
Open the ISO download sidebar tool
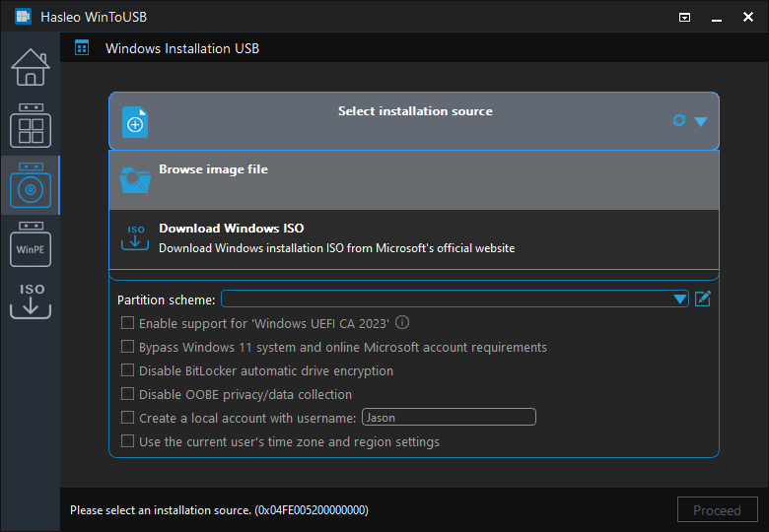pyautogui.click(x=31, y=300)
